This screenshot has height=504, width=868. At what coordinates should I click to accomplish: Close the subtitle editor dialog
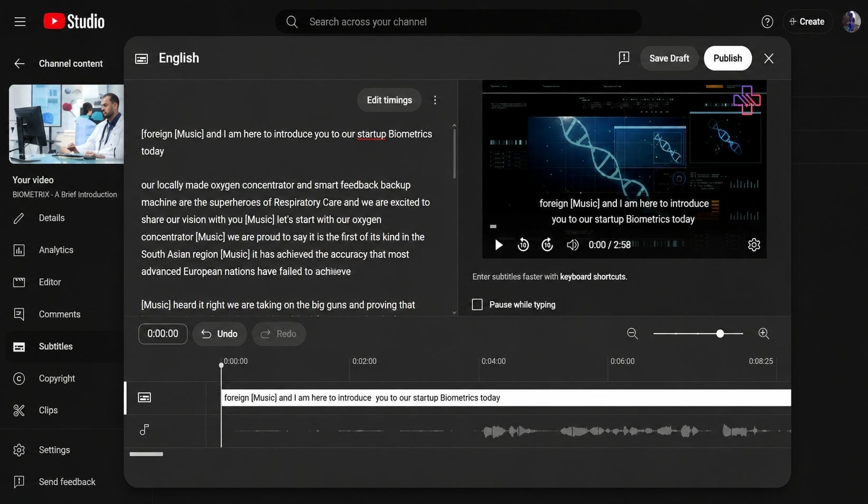point(769,59)
